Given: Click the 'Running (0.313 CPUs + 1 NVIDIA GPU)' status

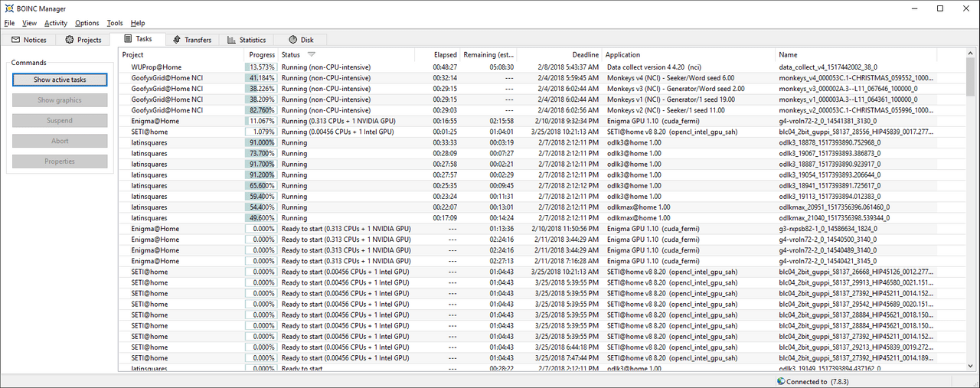Looking at the screenshot, I should (338, 121).
